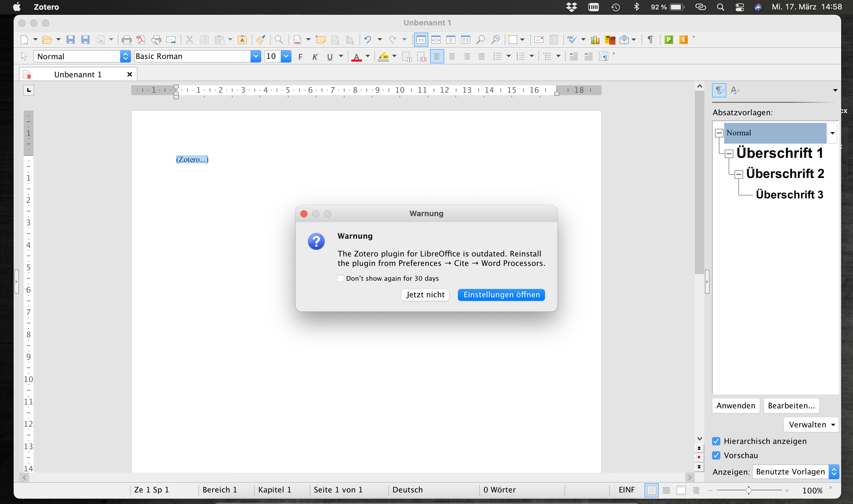Click the spellcheck ABC icon

click(572, 40)
